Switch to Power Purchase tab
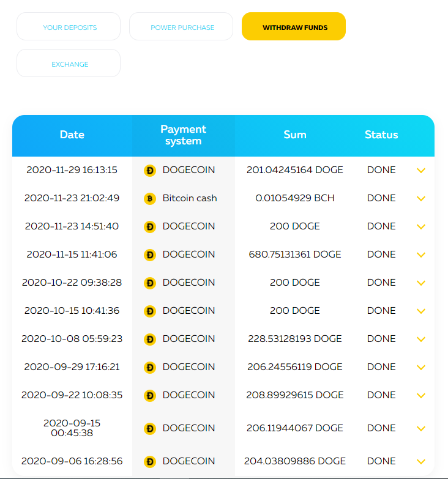 click(182, 28)
